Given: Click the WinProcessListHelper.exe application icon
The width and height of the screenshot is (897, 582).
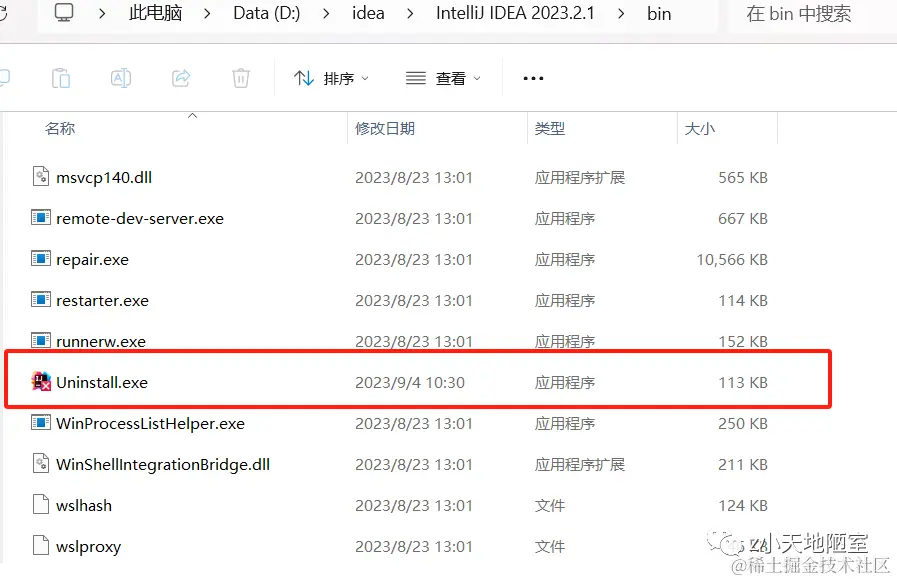Looking at the screenshot, I should pyautogui.click(x=41, y=422).
